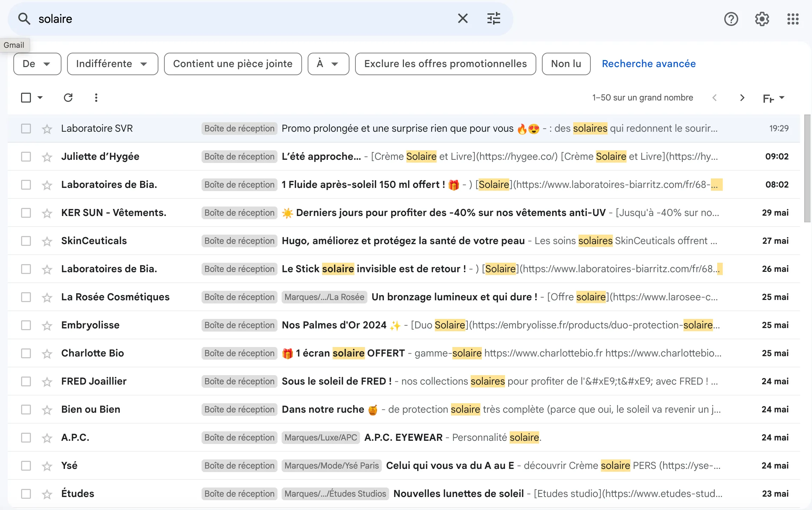Select the Études email checkbox
812x510 pixels.
tap(26, 494)
